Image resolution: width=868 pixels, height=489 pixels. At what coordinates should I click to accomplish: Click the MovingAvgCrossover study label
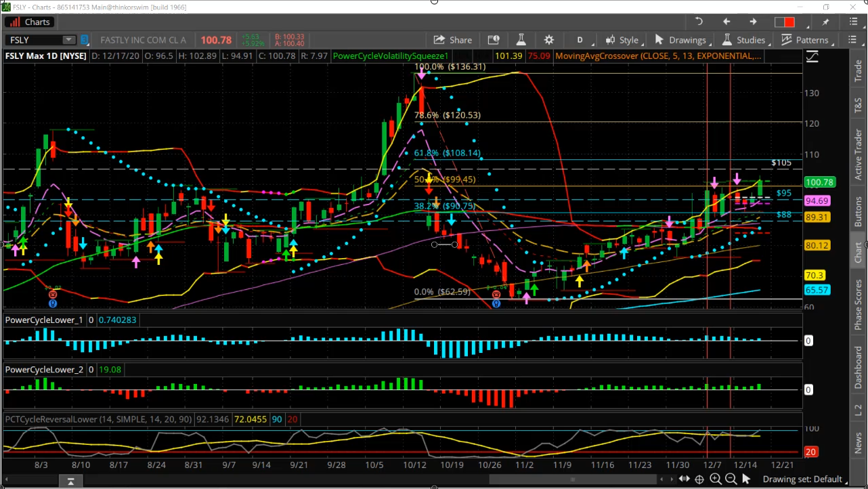click(657, 56)
